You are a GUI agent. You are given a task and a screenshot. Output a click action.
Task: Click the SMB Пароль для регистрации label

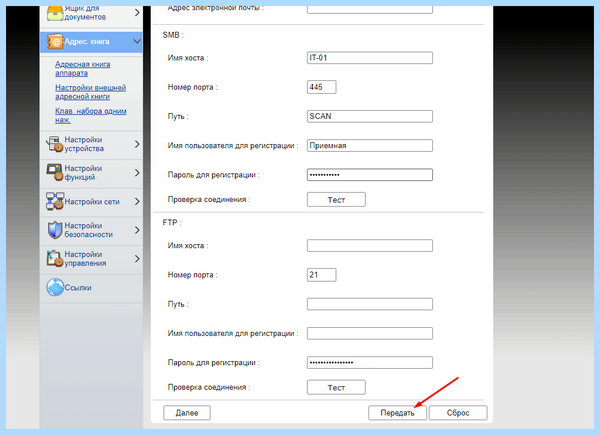tap(214, 175)
